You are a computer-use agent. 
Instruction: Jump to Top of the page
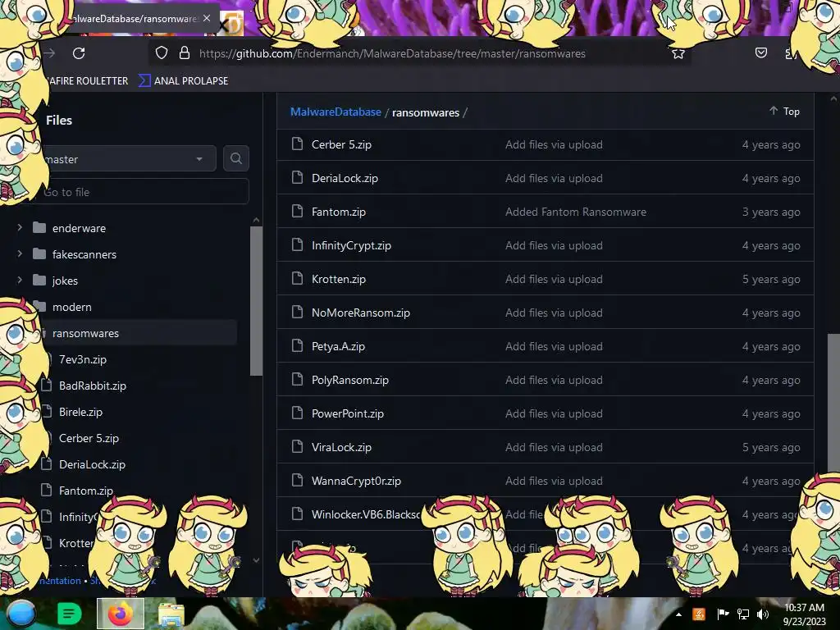tap(785, 112)
